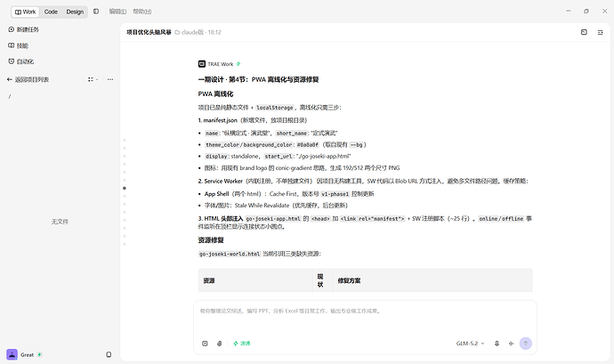The image size is (614, 364).
Task: Click the 资源修复 section heading
Action: pyautogui.click(x=211, y=240)
